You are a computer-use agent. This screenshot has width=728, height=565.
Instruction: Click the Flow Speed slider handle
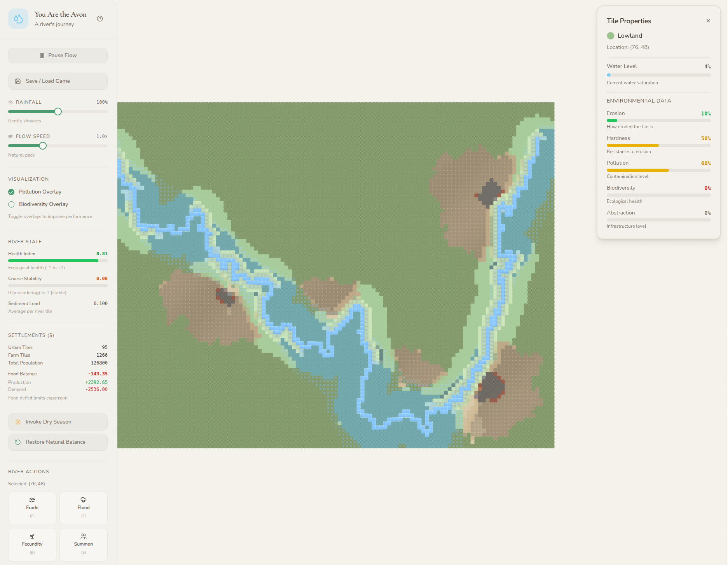tap(43, 146)
